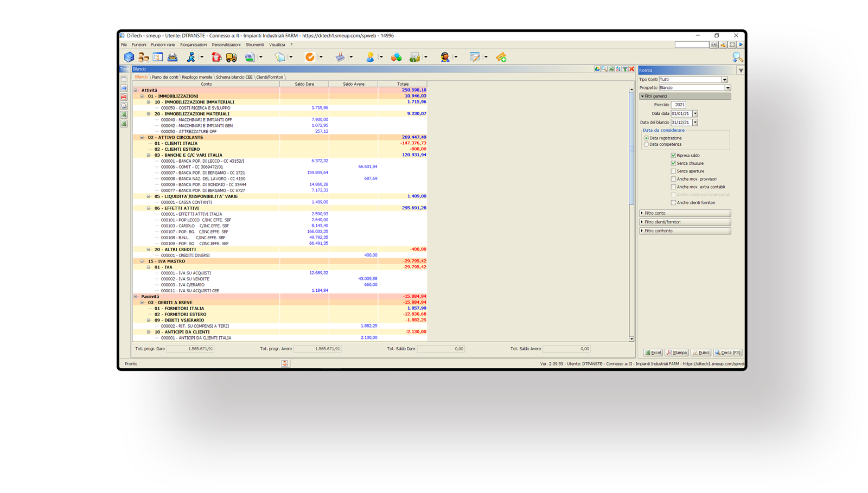Select row 000001 - CASSA CONTANTI
This screenshot has height=493, width=868.
coord(280,202)
